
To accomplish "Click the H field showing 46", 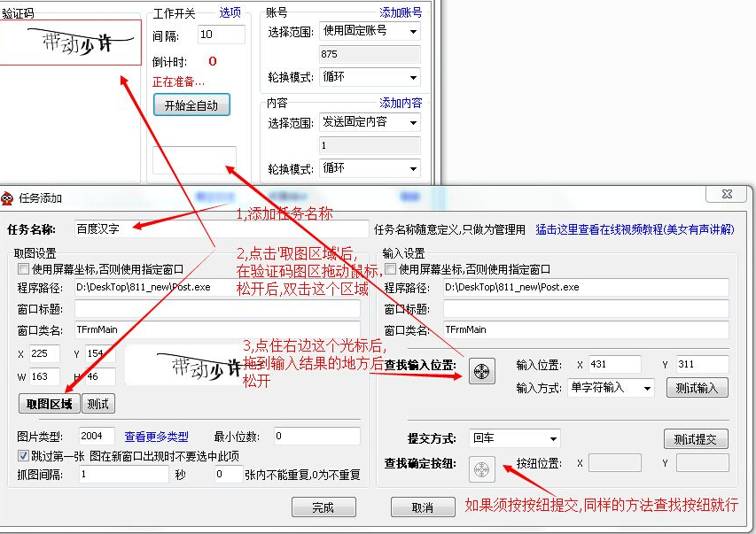I will pyautogui.click(x=100, y=376).
